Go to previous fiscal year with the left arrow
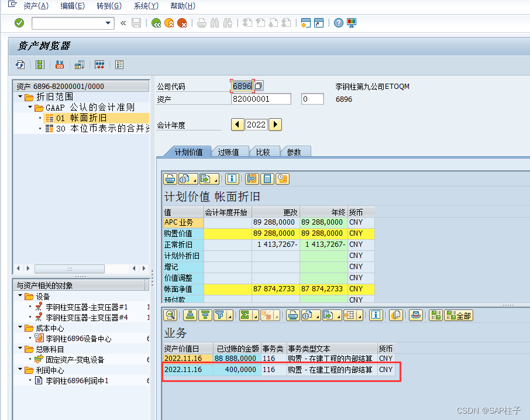 pyautogui.click(x=238, y=125)
